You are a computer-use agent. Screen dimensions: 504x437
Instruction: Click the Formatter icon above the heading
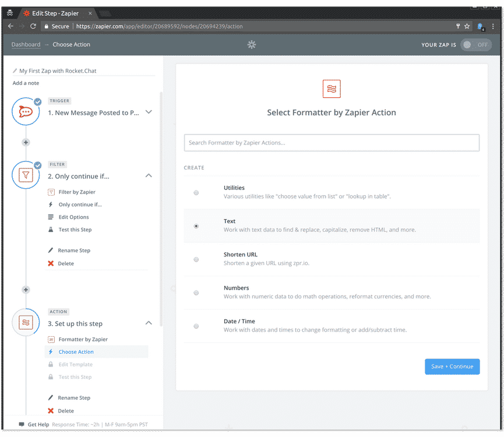click(332, 89)
